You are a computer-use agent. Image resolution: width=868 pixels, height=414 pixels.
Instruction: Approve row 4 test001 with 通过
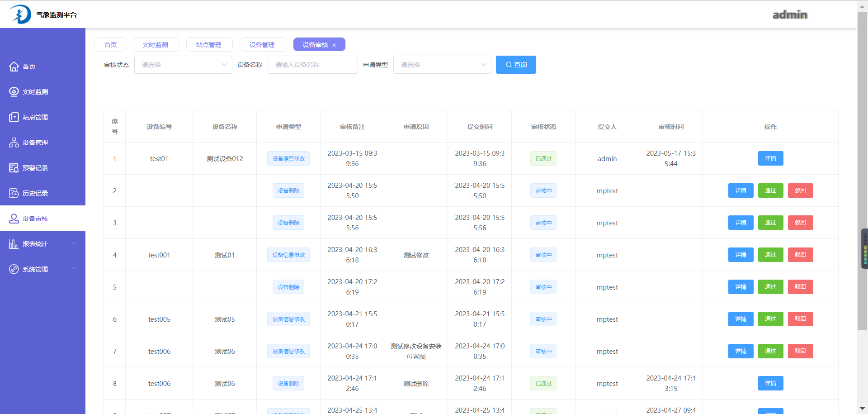pyautogui.click(x=770, y=255)
